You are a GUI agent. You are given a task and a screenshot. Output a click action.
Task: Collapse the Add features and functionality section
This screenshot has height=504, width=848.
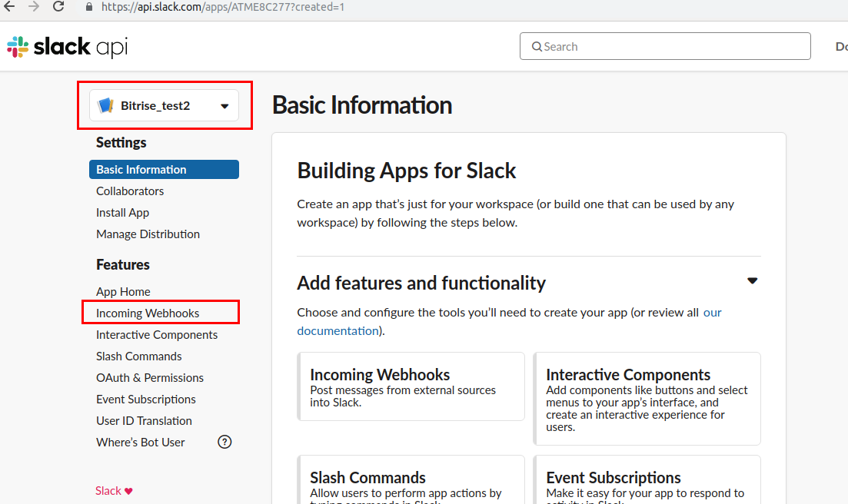752,281
